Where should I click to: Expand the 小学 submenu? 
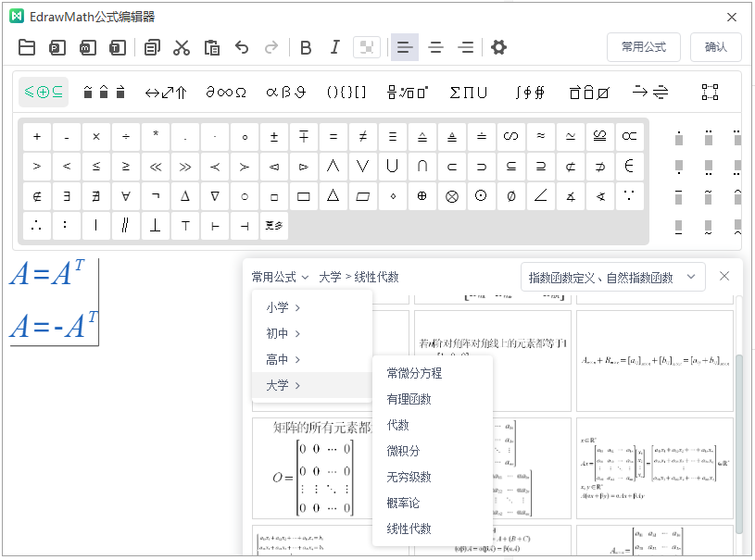click(312, 307)
